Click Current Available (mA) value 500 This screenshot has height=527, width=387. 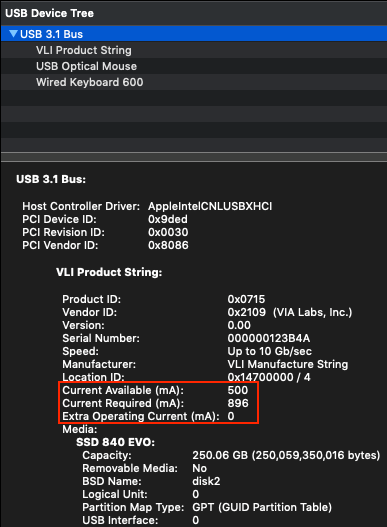[x=238, y=390]
